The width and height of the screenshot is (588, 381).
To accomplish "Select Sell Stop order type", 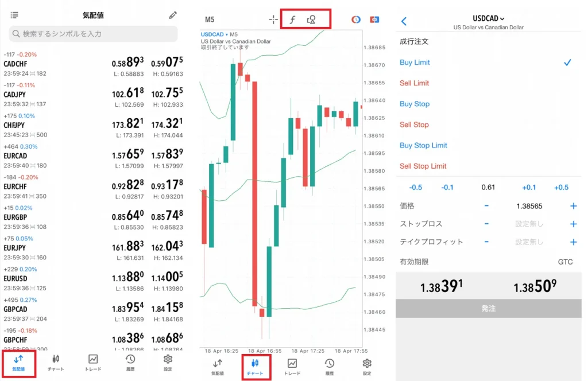I will coord(414,125).
